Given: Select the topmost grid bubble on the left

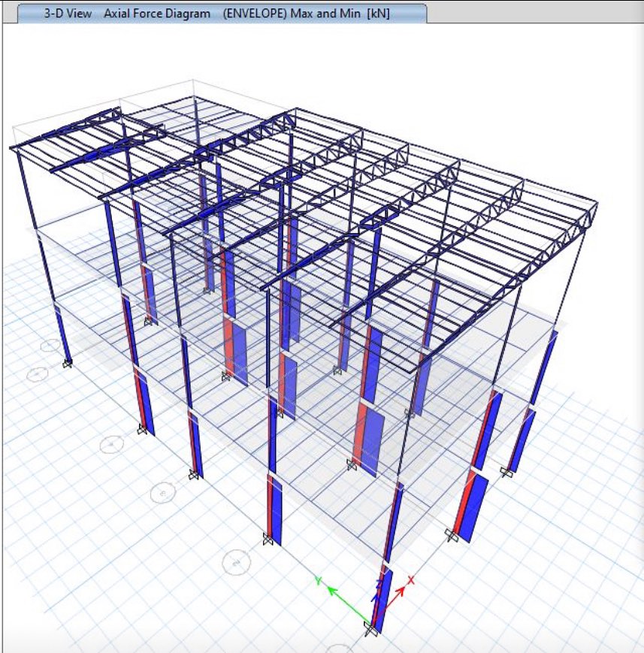Looking at the screenshot, I should coord(50,346).
